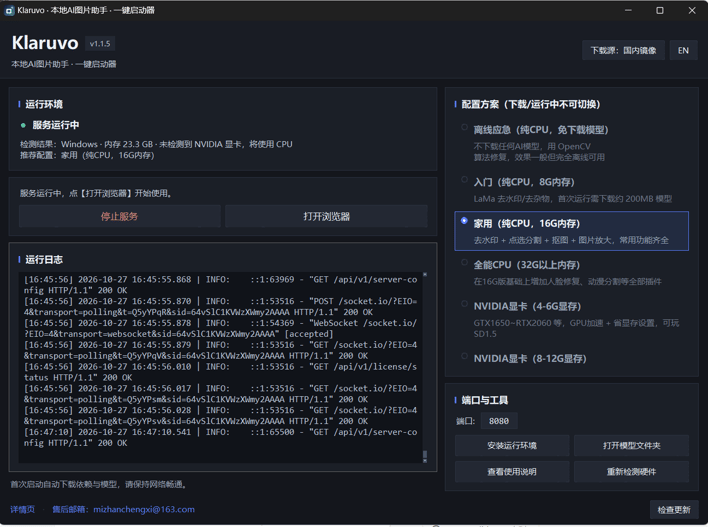This screenshot has height=527, width=708.
Task: Click the 端口 input field showing 8080
Action: [498, 421]
